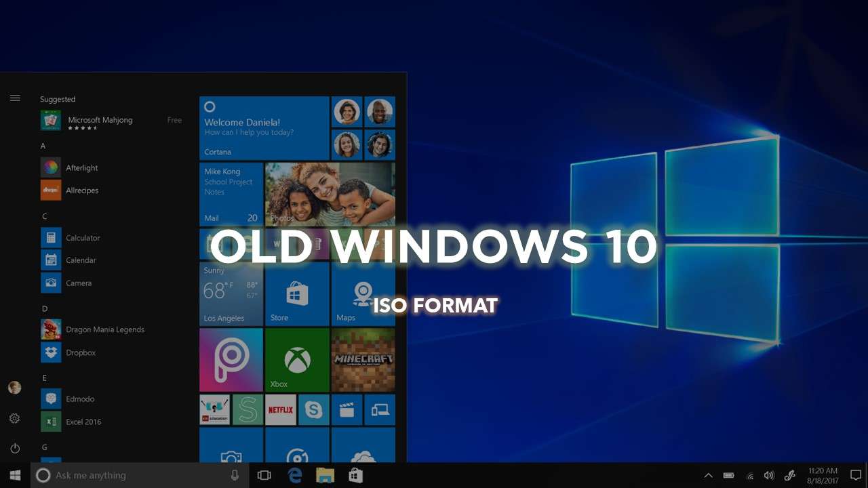
Task: Launch the PicsArt pink tile
Action: point(231,360)
